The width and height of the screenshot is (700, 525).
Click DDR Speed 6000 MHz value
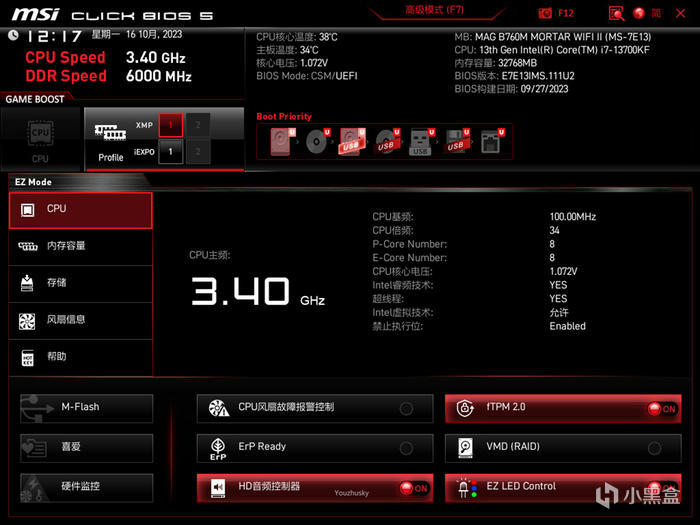coord(158,76)
